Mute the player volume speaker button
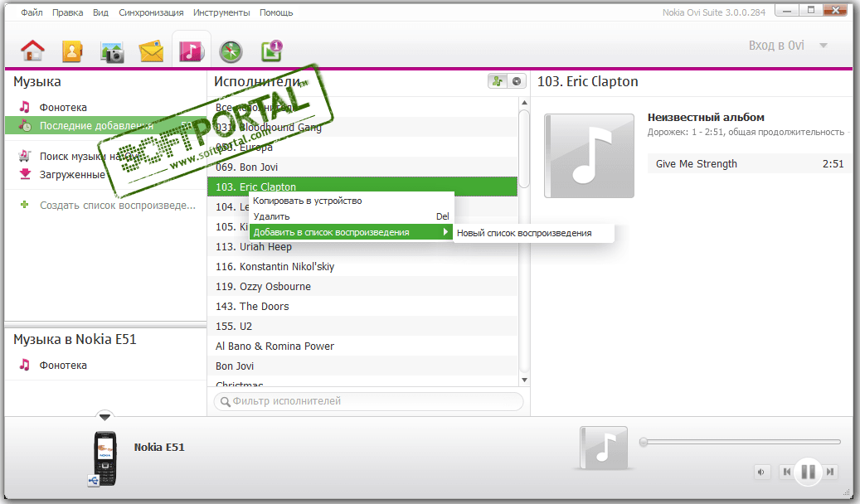 (761, 472)
